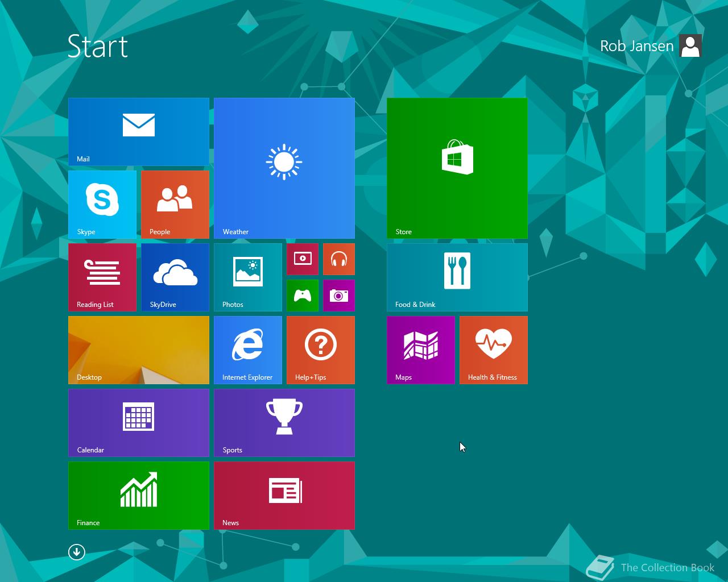Open the Health & Fitness tile
The height and width of the screenshot is (582, 728).
[494, 350]
